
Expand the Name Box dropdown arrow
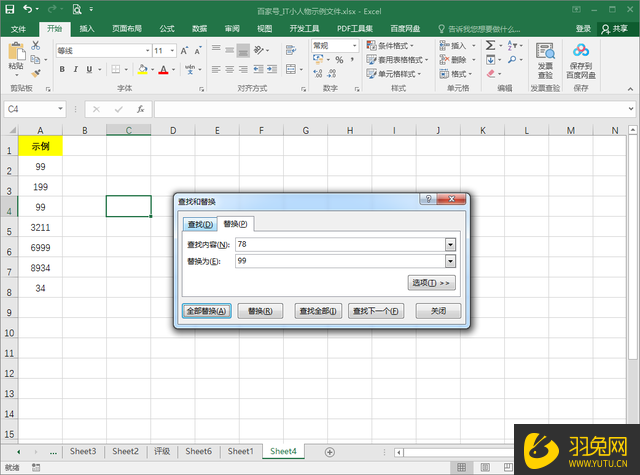(60, 109)
